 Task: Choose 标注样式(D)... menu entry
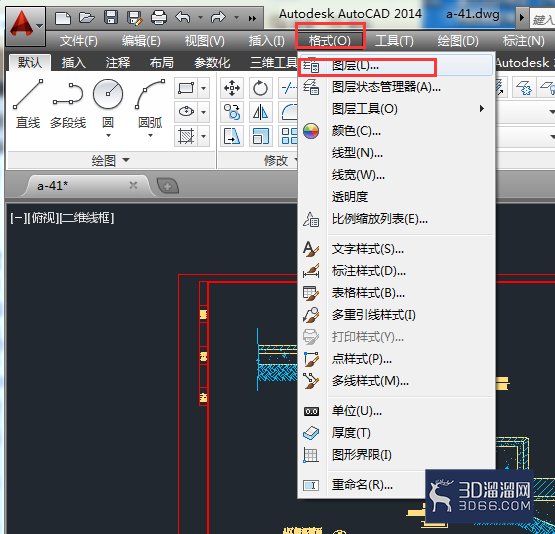[396, 271]
